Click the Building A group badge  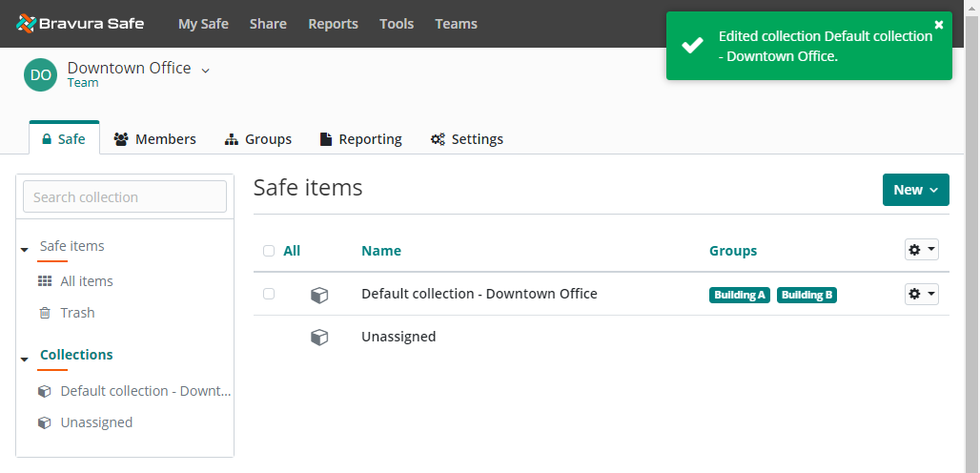tap(740, 295)
